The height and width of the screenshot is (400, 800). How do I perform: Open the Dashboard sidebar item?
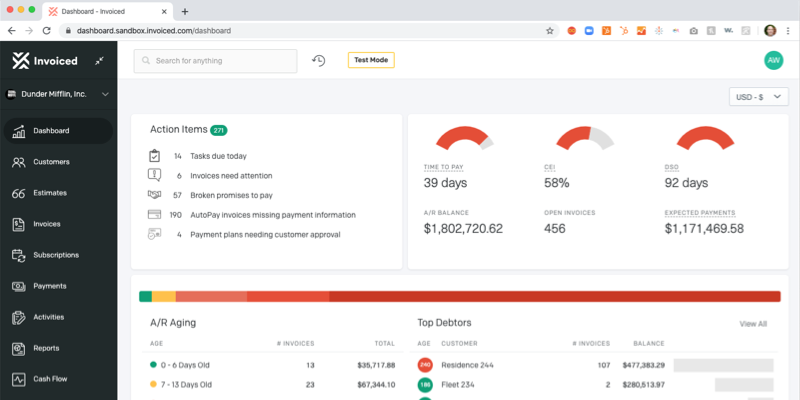58,131
